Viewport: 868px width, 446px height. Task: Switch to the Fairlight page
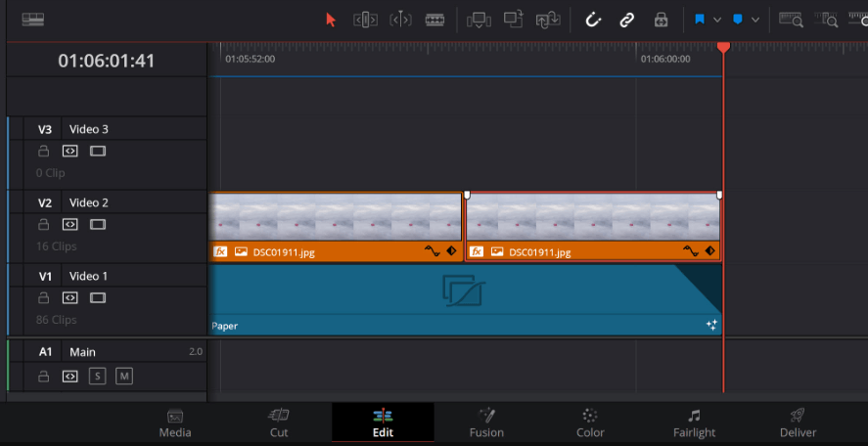pos(694,424)
